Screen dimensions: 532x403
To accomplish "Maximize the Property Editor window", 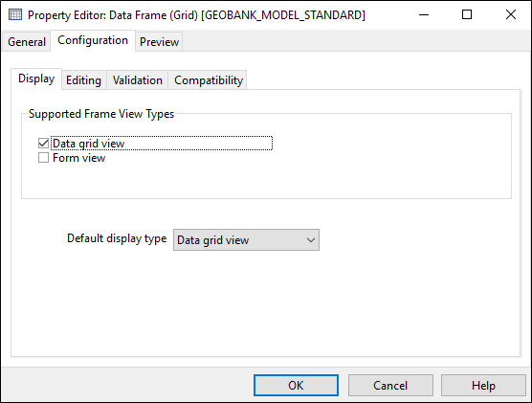I will (x=467, y=14).
